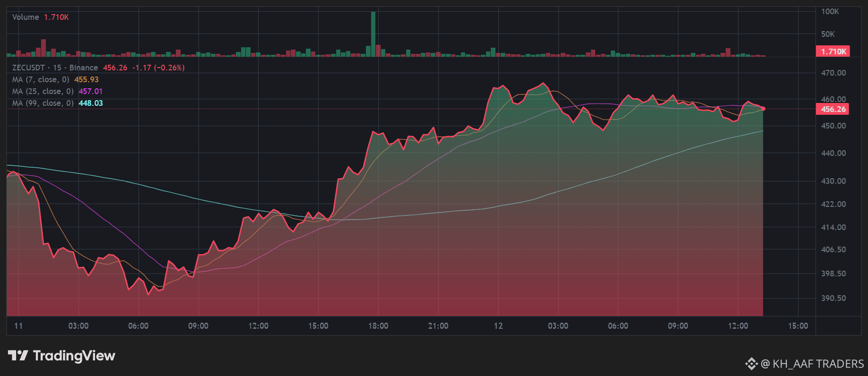868x376 pixels.
Task: Click the 448.03 MA 99 value
Action: 91,103
